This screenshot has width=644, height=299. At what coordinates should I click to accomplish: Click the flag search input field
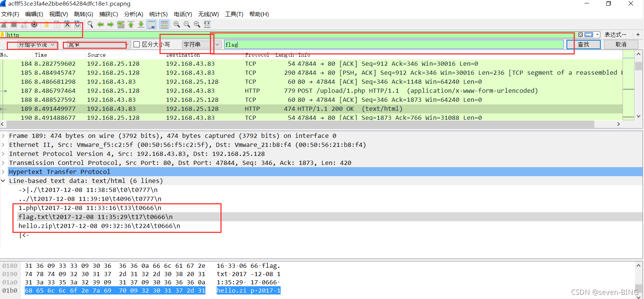(393, 45)
